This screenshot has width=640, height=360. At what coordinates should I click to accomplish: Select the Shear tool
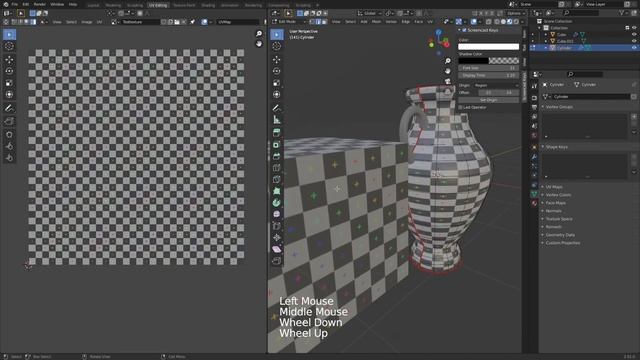pos(277,249)
